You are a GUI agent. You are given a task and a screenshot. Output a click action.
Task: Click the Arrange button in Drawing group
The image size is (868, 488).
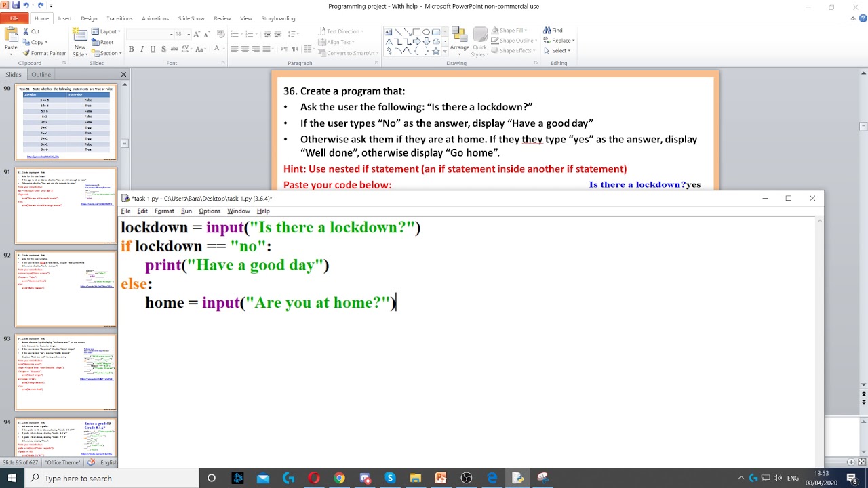[x=459, y=41]
